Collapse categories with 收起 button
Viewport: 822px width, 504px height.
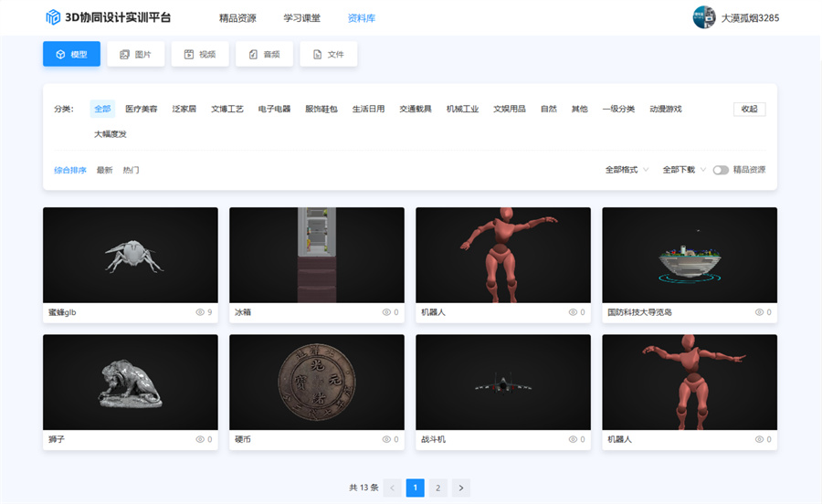(749, 109)
